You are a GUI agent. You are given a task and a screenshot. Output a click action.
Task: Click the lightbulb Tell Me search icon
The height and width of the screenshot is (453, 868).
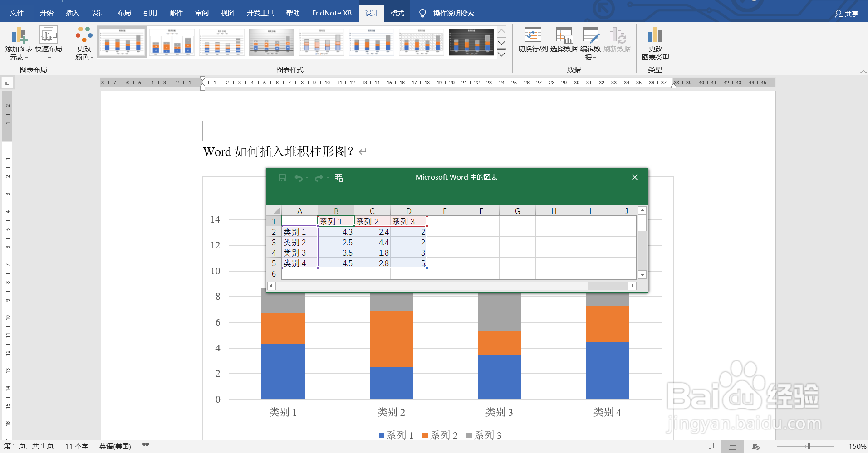coord(422,14)
